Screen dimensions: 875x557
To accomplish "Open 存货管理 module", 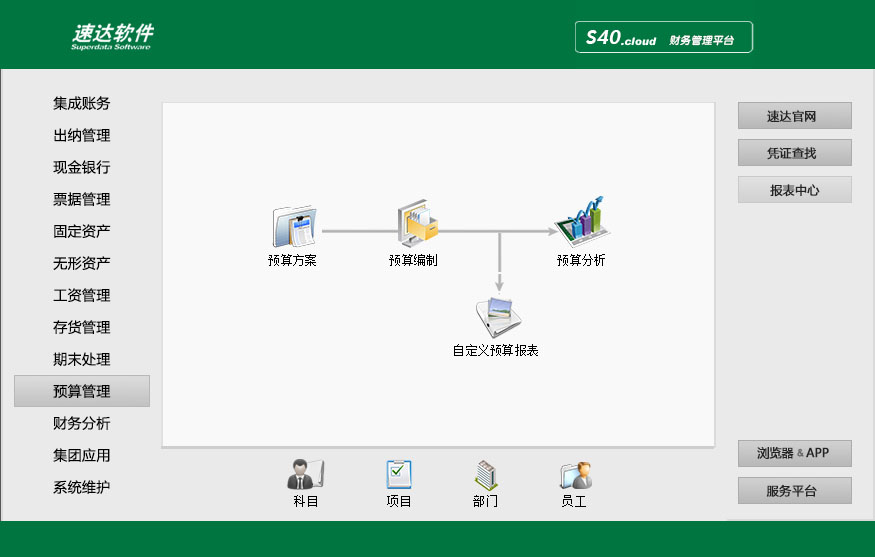I will click(x=81, y=327).
